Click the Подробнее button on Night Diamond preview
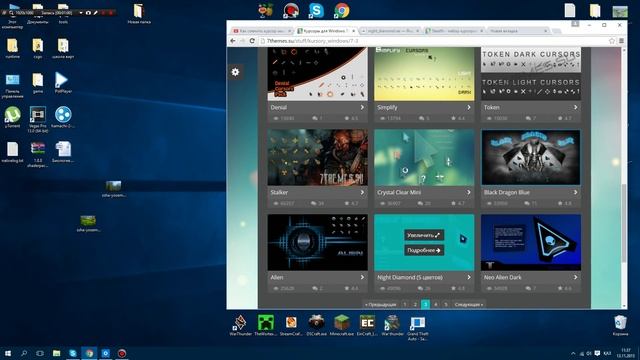The image size is (640, 360). [x=424, y=250]
